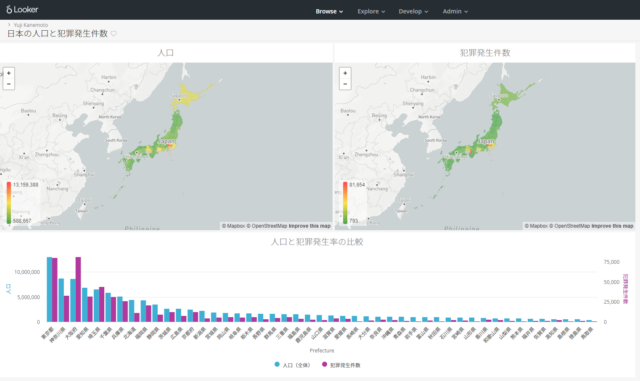Expand the Develop menu
This screenshot has width=640, height=381.
coord(413,11)
